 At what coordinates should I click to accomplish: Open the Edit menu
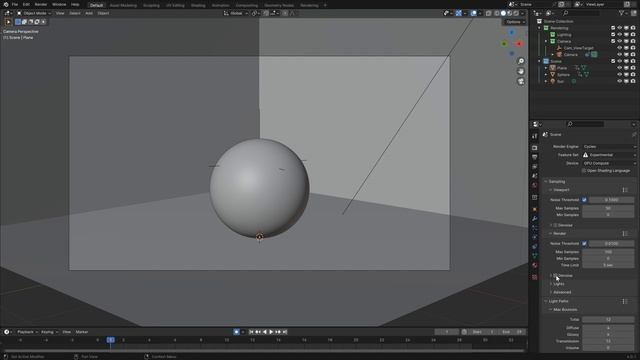(26, 4)
